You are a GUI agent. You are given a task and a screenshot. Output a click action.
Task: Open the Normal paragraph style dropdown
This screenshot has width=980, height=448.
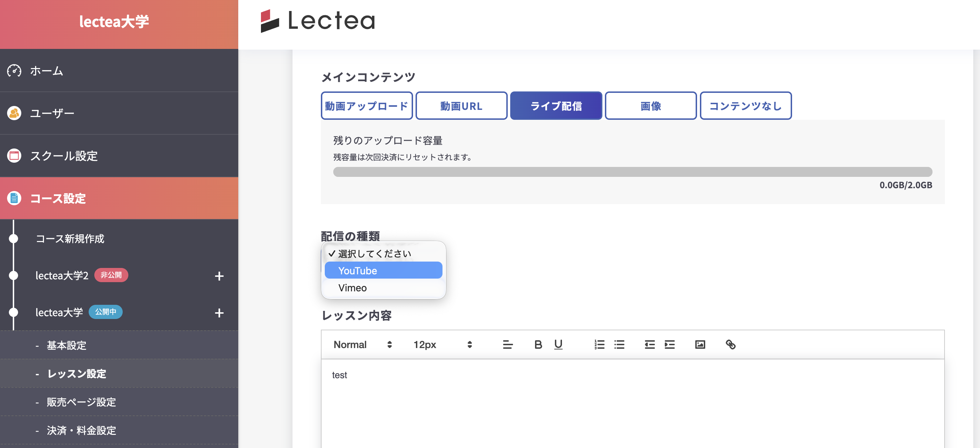coord(361,345)
